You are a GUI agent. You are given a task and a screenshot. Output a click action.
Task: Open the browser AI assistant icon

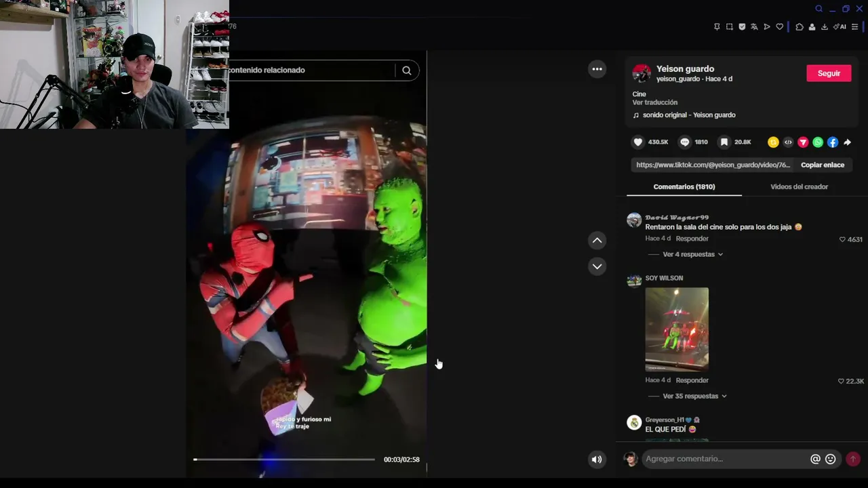click(x=840, y=27)
